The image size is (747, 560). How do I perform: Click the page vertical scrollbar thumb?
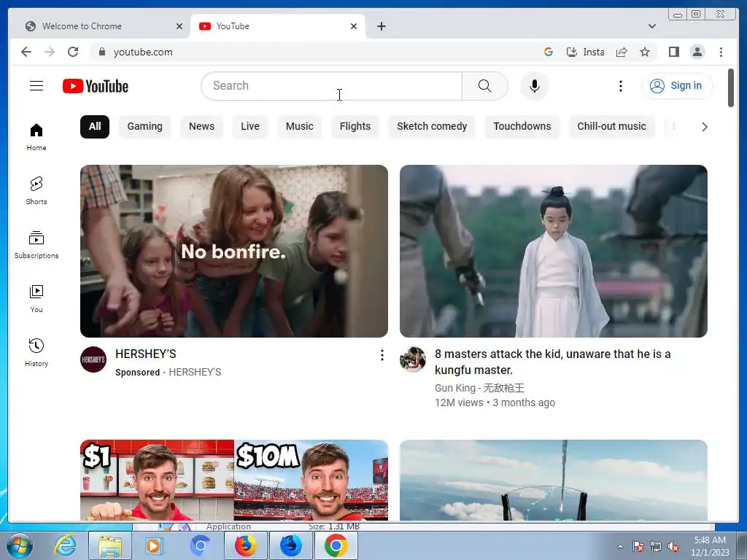[731, 88]
